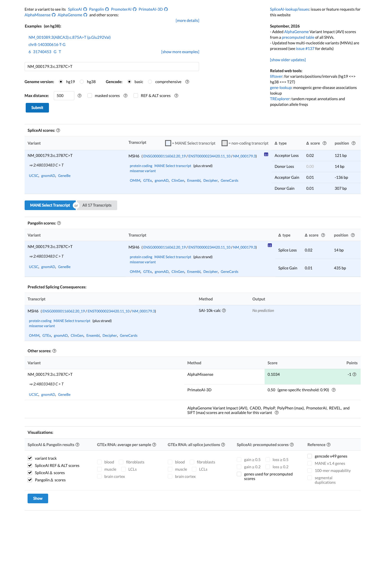
Task: Open the PrimateAI-3D GitHub icon
Action: (166, 9)
